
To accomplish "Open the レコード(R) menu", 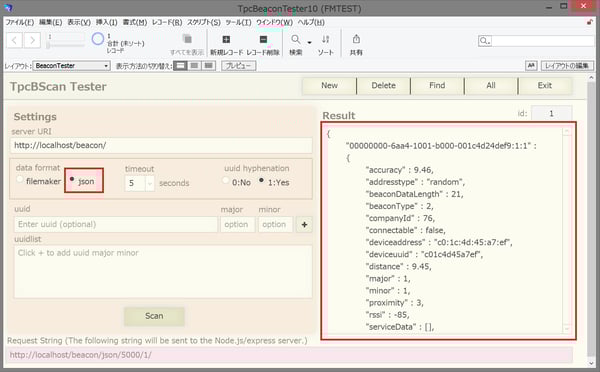I will tap(167, 22).
